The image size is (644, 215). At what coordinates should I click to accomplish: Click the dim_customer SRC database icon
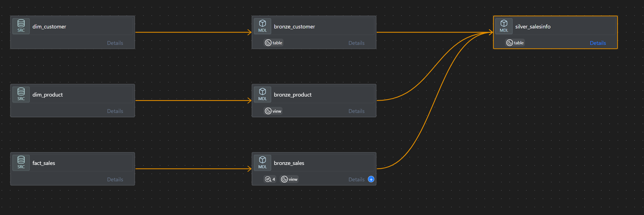[21, 26]
